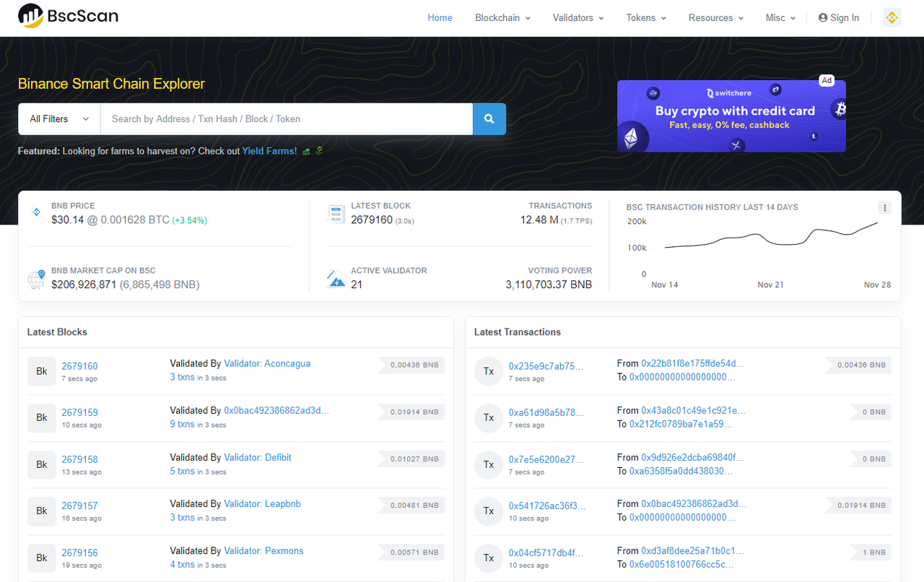Click the Bk icon for block 2679159
The height and width of the screenshot is (582, 924).
point(42,417)
